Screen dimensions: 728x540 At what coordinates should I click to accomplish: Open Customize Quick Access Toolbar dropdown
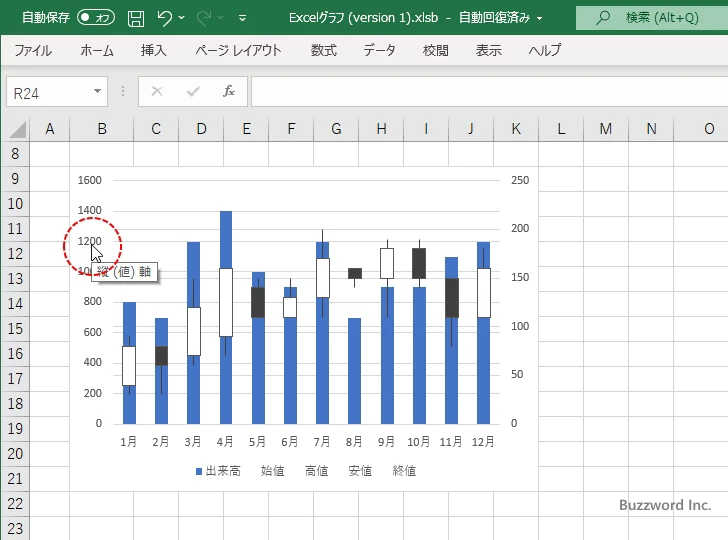(242, 18)
